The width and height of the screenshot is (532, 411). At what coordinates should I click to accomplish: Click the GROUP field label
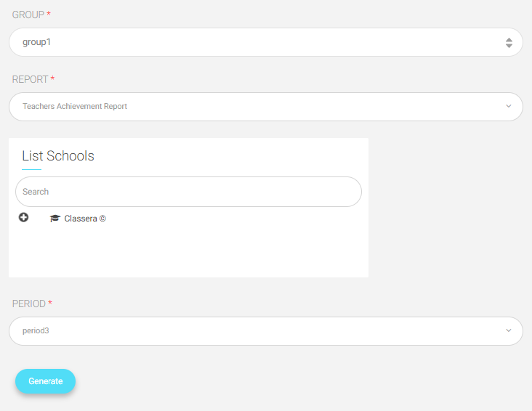pyautogui.click(x=28, y=15)
